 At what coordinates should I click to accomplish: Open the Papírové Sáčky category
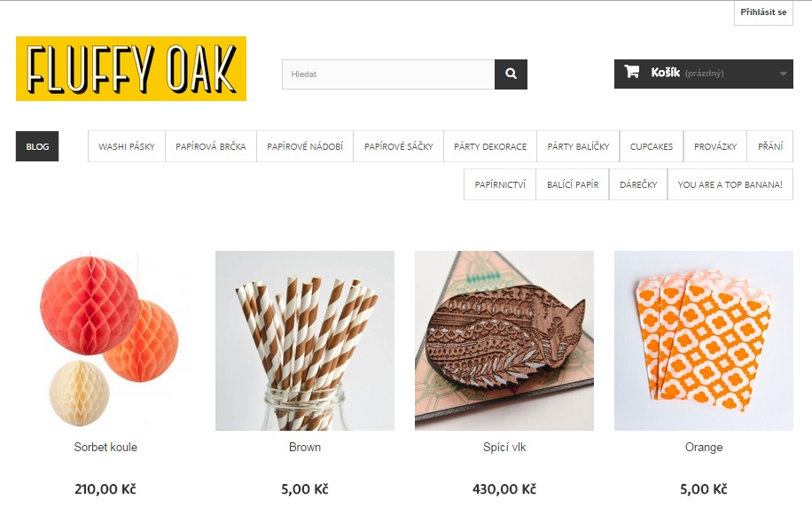tap(399, 146)
